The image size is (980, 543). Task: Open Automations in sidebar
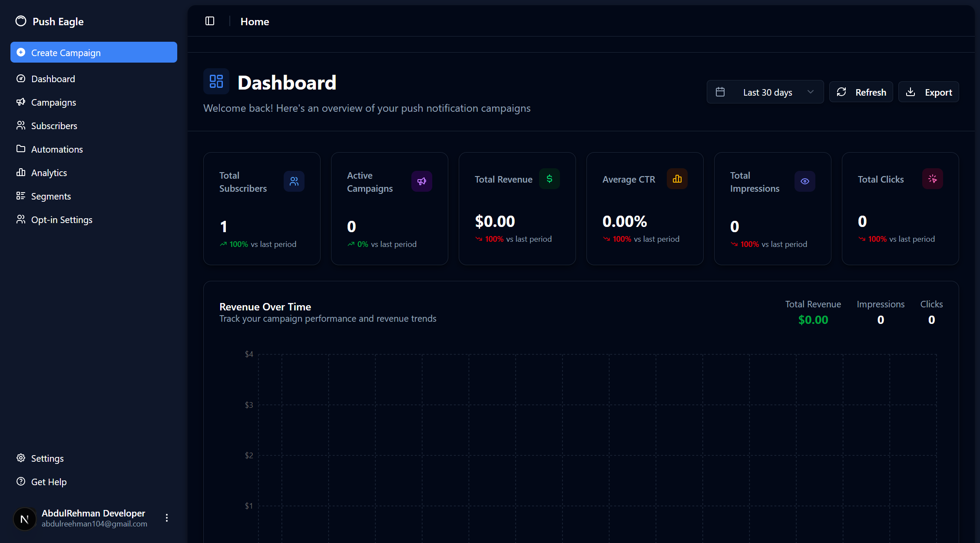[x=94, y=149]
